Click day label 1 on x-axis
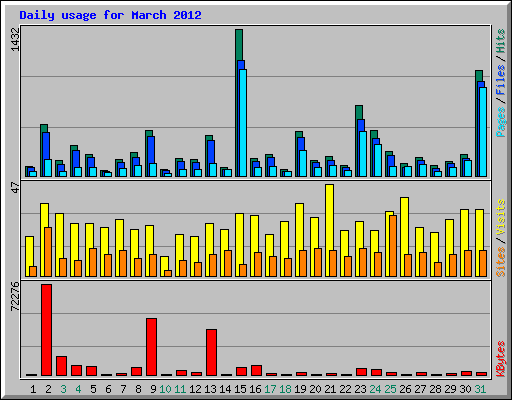Screen dimensions: 512x400 coord(33,389)
